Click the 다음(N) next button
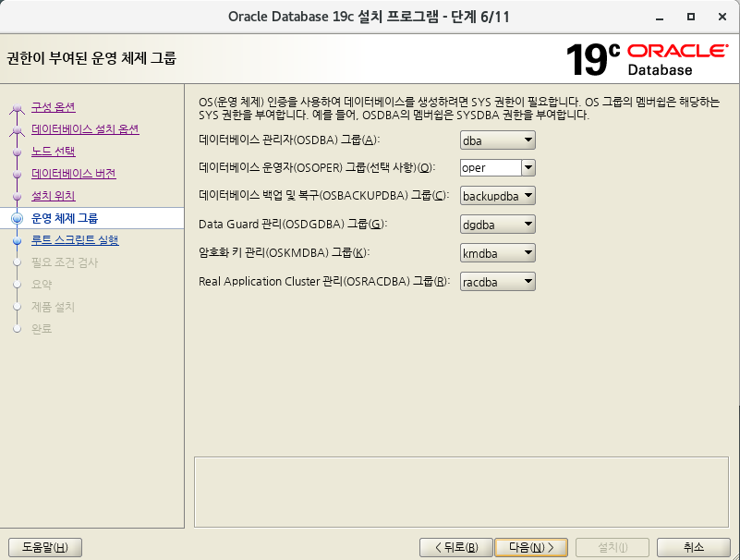 [531, 547]
